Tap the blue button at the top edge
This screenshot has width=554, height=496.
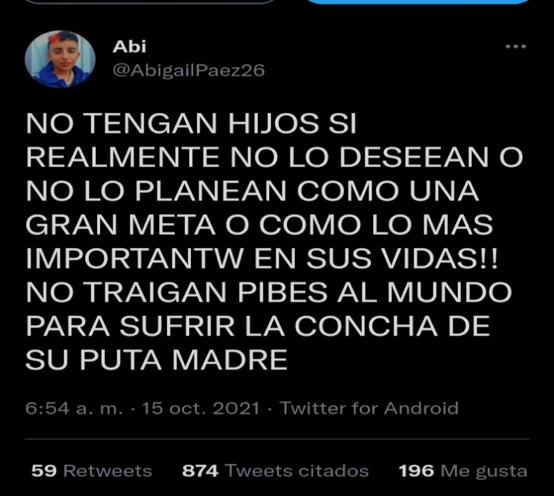click(x=419, y=2)
